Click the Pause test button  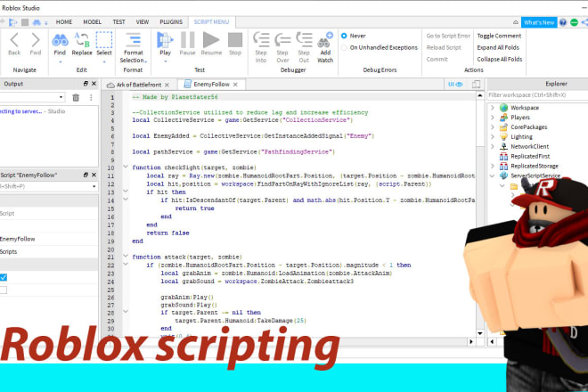187,40
